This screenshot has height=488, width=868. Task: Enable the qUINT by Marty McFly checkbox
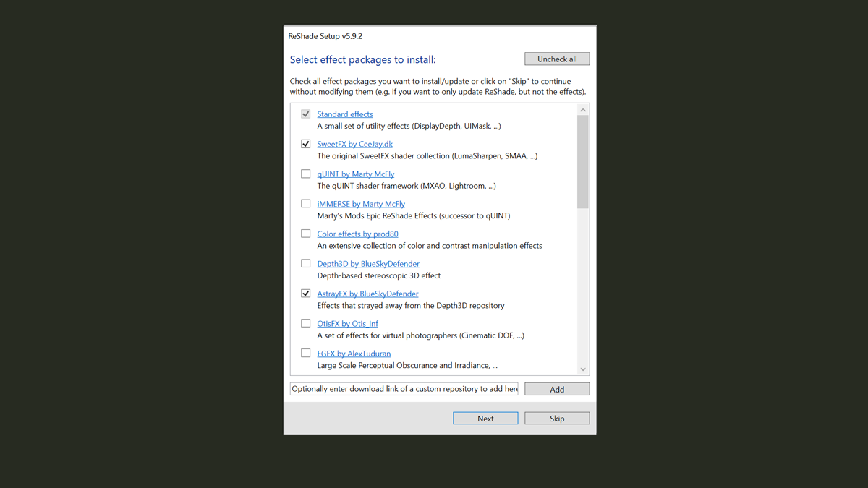click(x=306, y=174)
